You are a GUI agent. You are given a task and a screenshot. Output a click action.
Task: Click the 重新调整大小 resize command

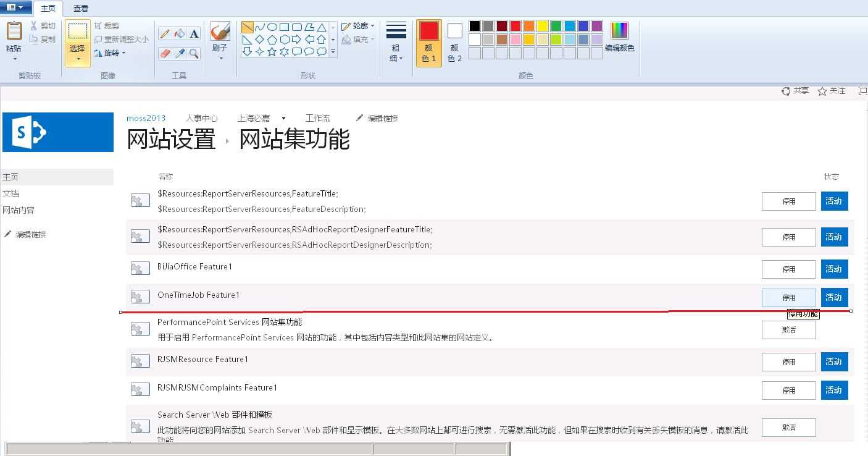pos(121,40)
